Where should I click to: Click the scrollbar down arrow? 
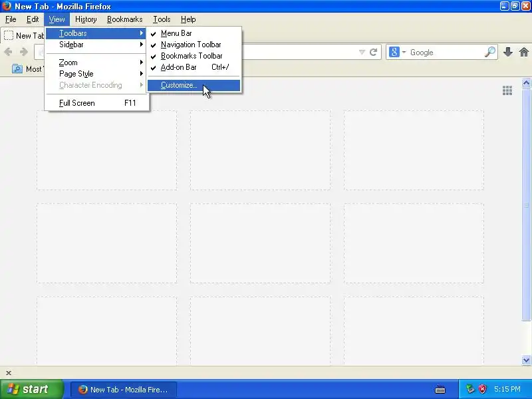pyautogui.click(x=526, y=360)
